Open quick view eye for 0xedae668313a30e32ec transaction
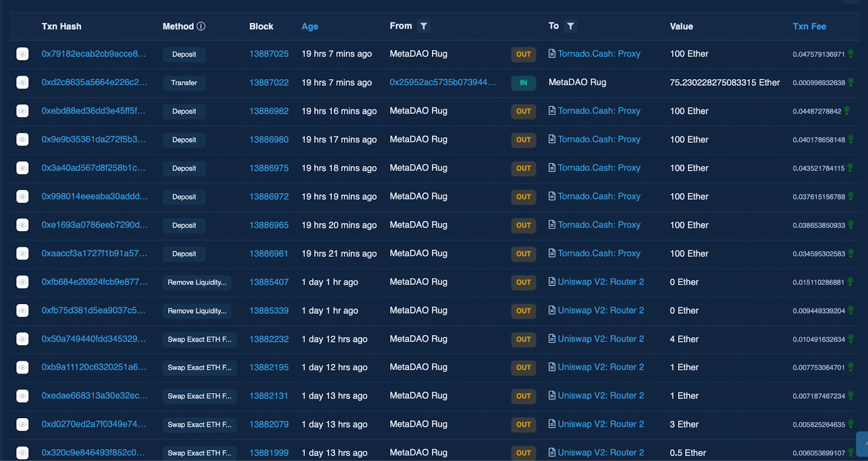868x461 pixels. [x=22, y=396]
